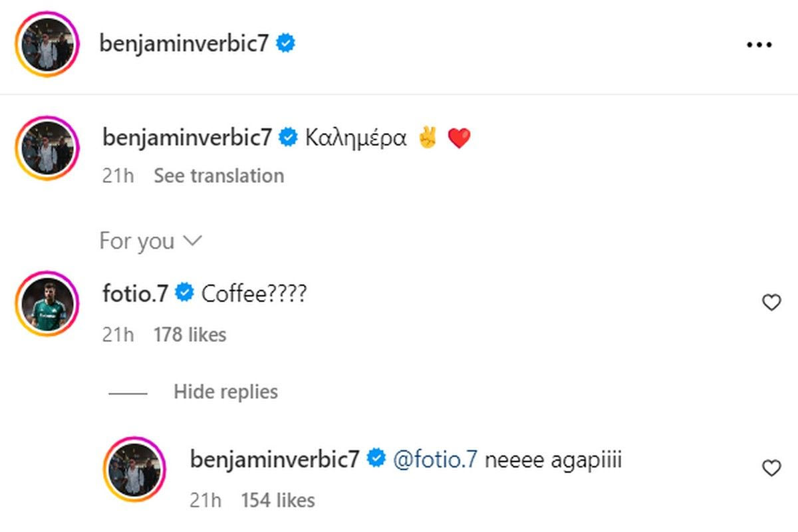
Task: View the "178 likes" list on the comment
Action: coord(190,334)
